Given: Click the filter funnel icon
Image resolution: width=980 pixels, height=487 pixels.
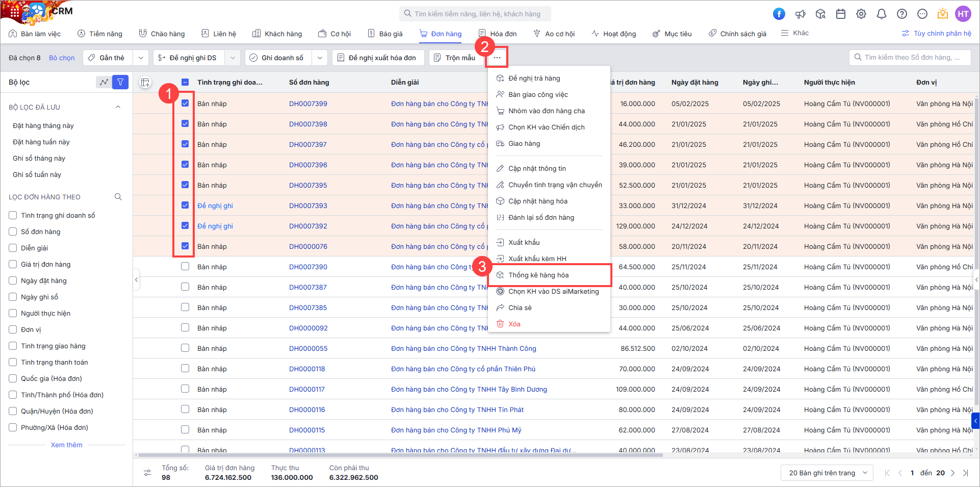Looking at the screenshot, I should [120, 82].
